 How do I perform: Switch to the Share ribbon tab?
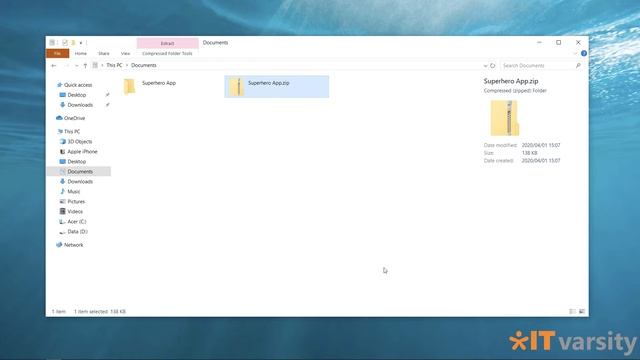[104, 53]
